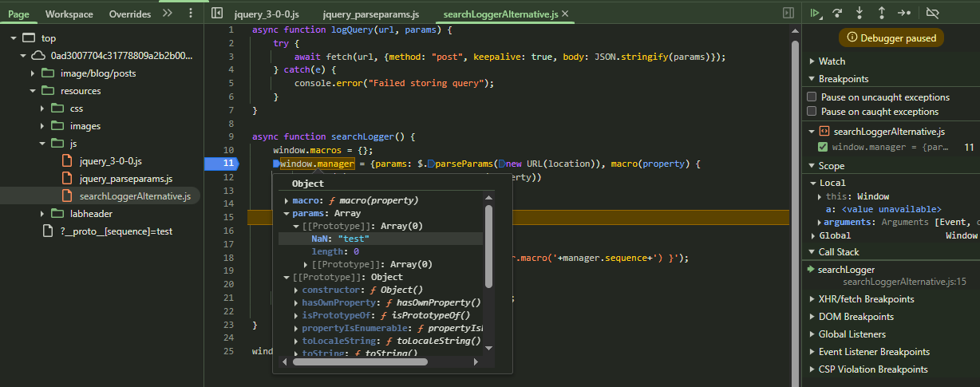Select searchLoggerAlternative.js in file tree
The image size is (980, 387).
135,196
